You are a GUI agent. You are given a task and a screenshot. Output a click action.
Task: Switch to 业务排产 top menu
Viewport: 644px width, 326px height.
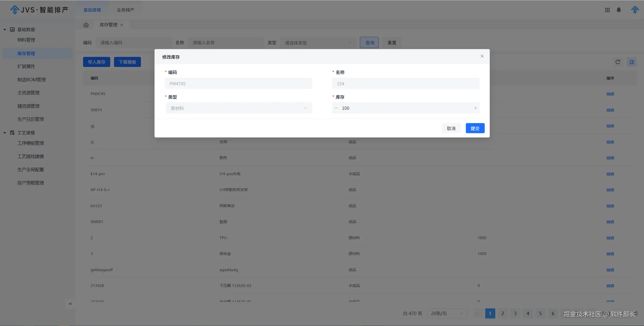point(125,10)
